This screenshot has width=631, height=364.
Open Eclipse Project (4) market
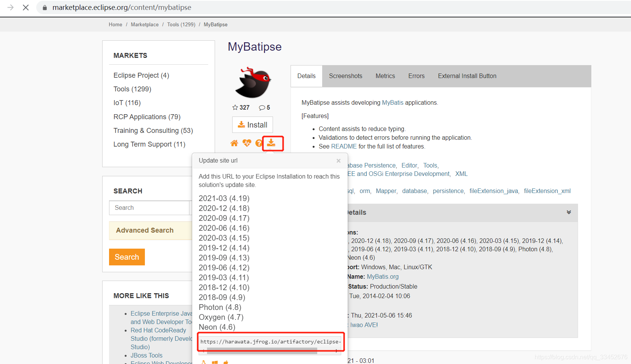click(141, 75)
